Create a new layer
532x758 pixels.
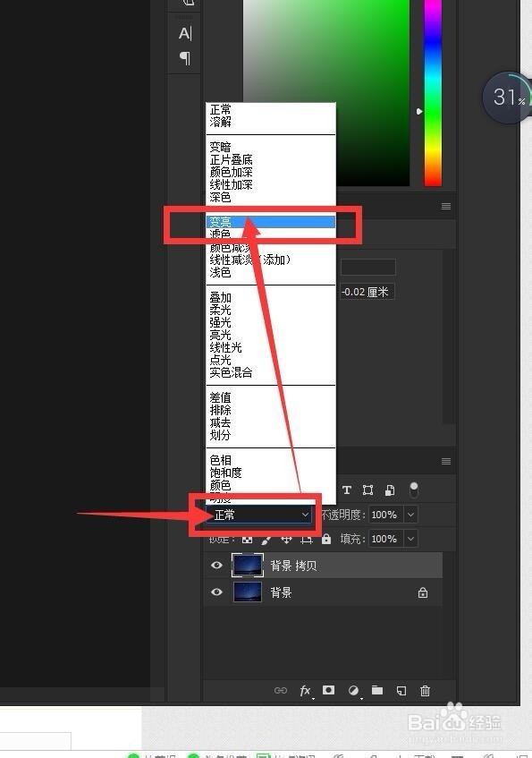pyautogui.click(x=401, y=691)
